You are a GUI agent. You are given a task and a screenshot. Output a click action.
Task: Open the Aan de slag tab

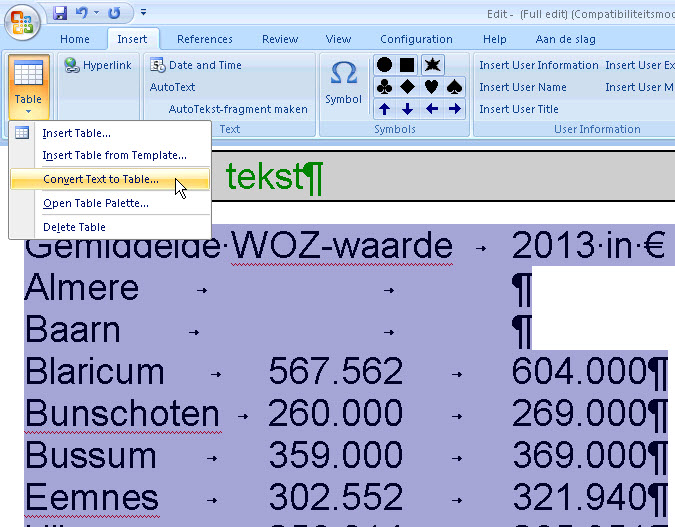pos(566,39)
